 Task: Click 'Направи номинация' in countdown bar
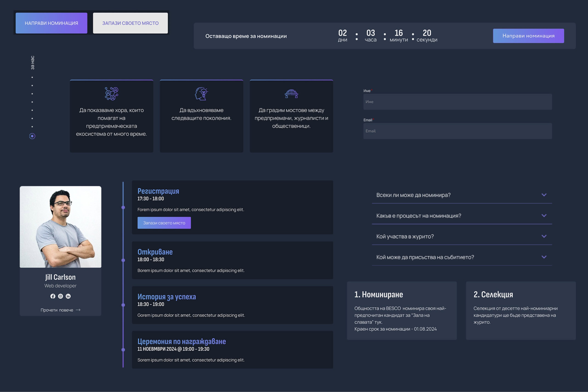528,36
